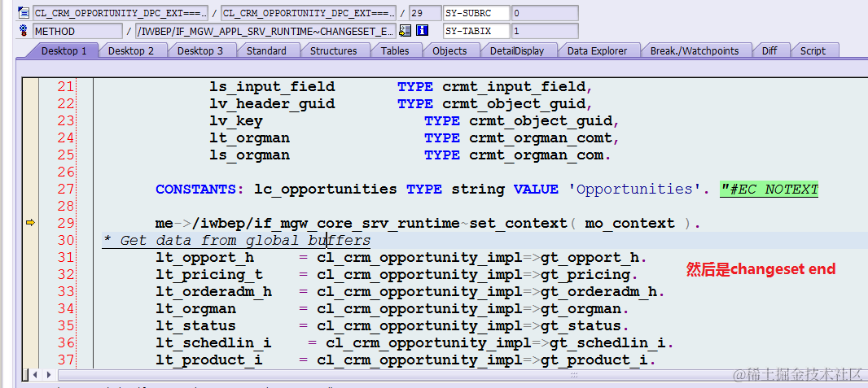868x388 pixels.
Task: Click gt_orgman on line 34
Action: click(581, 310)
